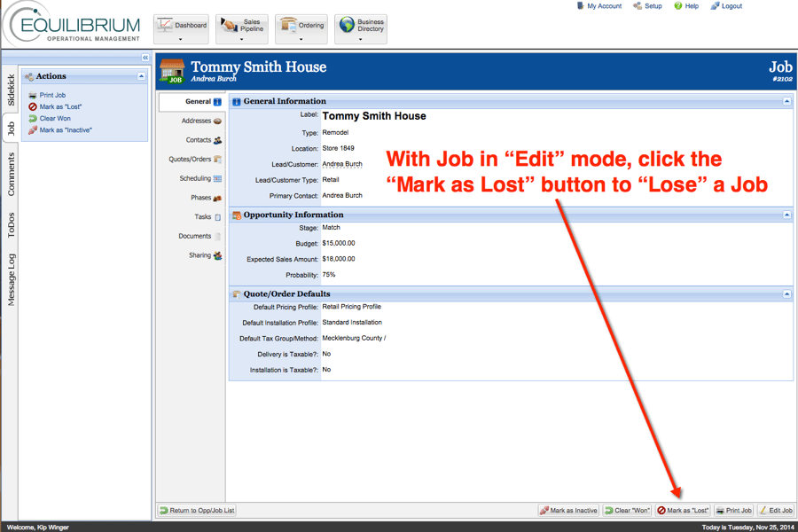The image size is (798, 532).
Task: Click the house Job icon in header
Action: coord(172,71)
